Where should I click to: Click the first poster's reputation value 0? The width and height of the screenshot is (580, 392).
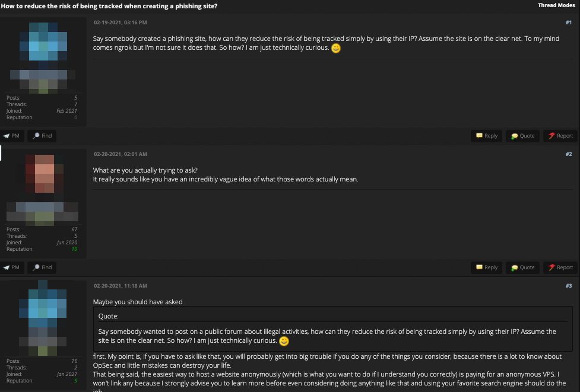[75, 117]
